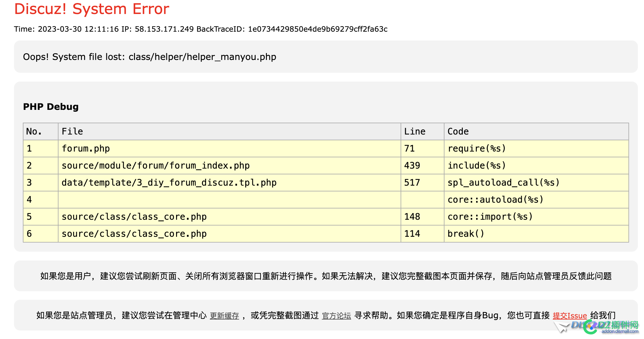The width and height of the screenshot is (644, 339).
Task: Select class_core.php in row 5
Action: coord(229,217)
